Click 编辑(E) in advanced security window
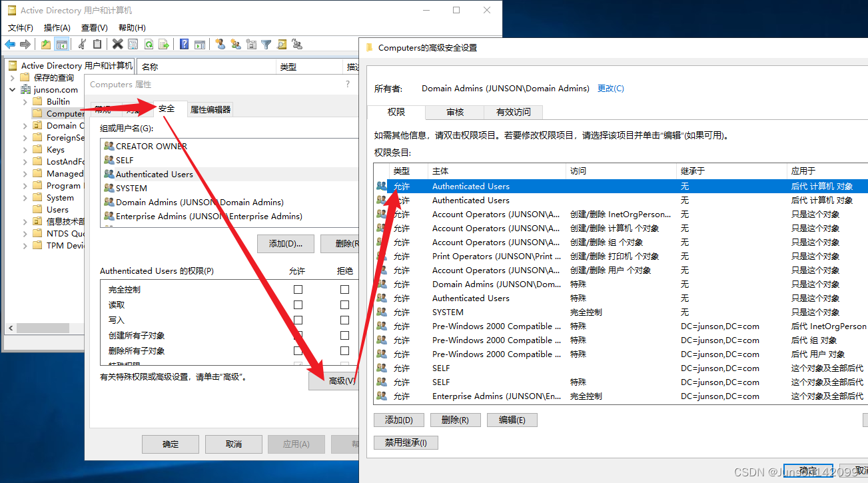Screen dimensions: 868x483 512,420
